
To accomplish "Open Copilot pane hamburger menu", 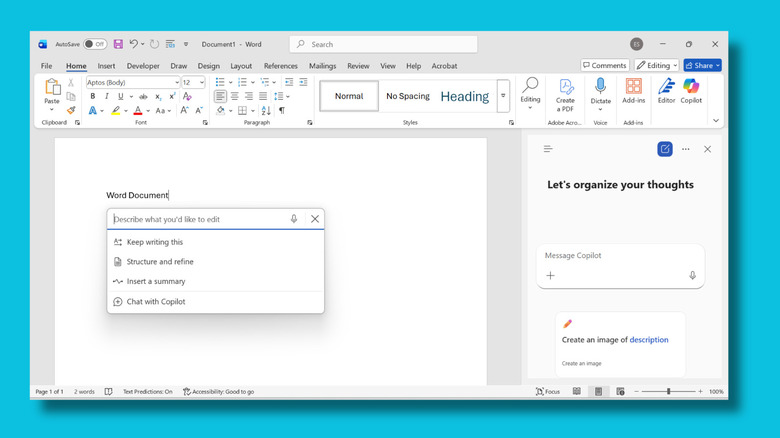I will 548,149.
